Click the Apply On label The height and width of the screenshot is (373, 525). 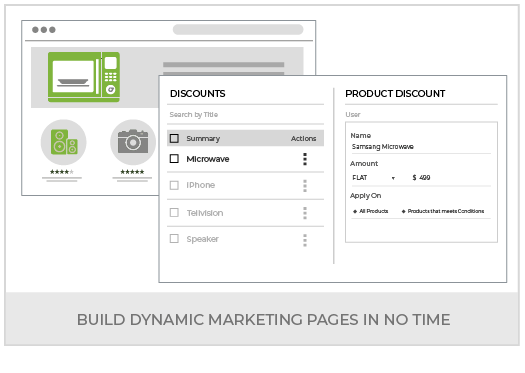pos(365,196)
